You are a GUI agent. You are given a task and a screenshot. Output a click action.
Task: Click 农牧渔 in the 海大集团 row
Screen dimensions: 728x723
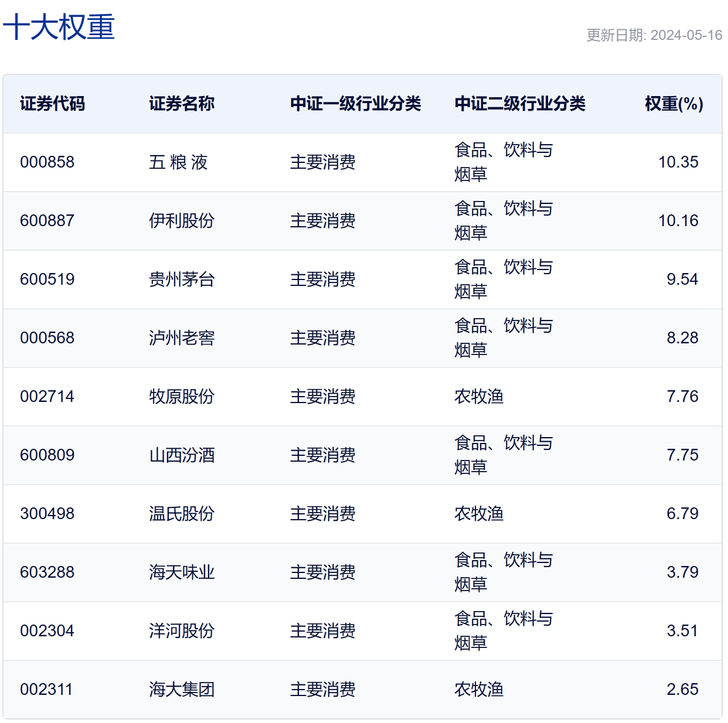(479, 690)
